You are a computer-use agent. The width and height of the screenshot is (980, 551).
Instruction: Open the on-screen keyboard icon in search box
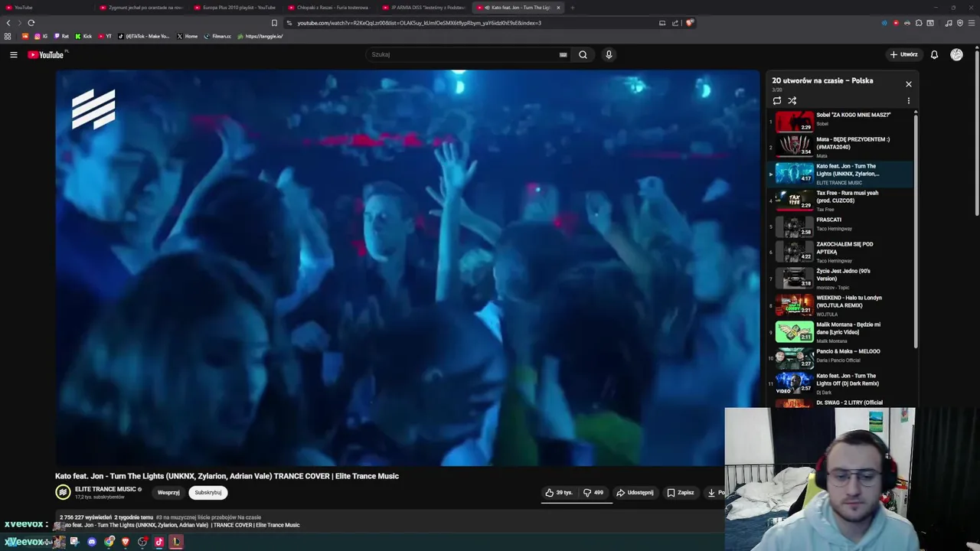pos(563,54)
